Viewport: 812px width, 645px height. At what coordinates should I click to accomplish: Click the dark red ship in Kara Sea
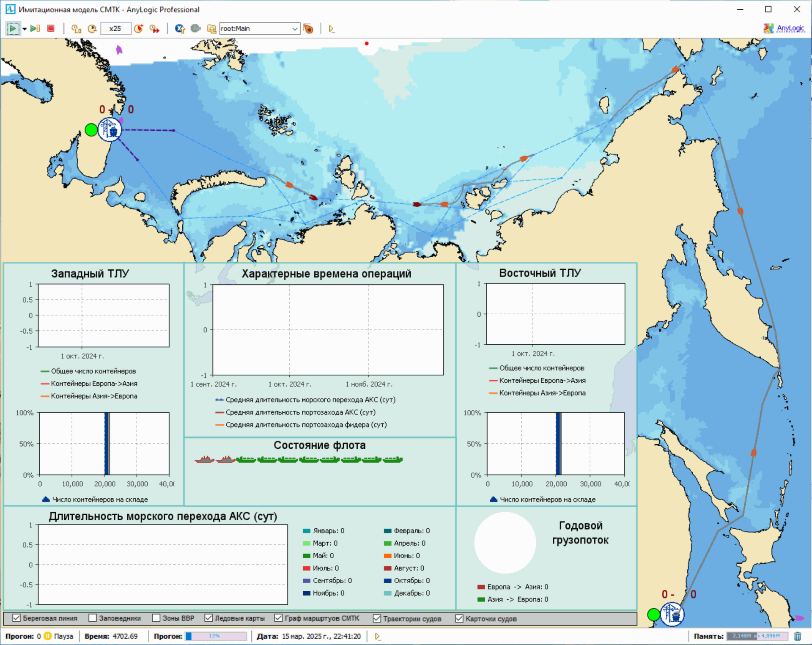pyautogui.click(x=313, y=197)
